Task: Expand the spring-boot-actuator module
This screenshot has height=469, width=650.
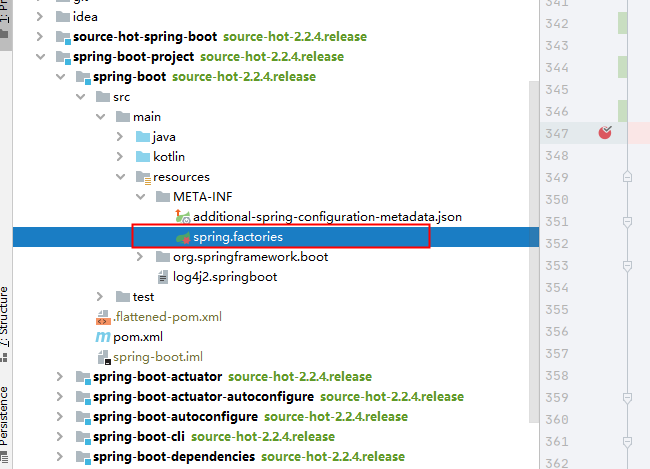Action: pos(60,377)
